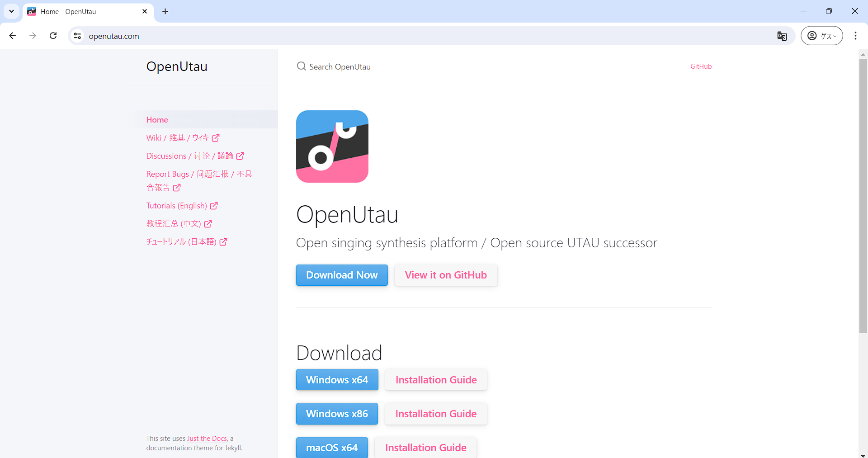Click external icon beside Tutorials (English)
The height and width of the screenshot is (458, 868).
214,206
